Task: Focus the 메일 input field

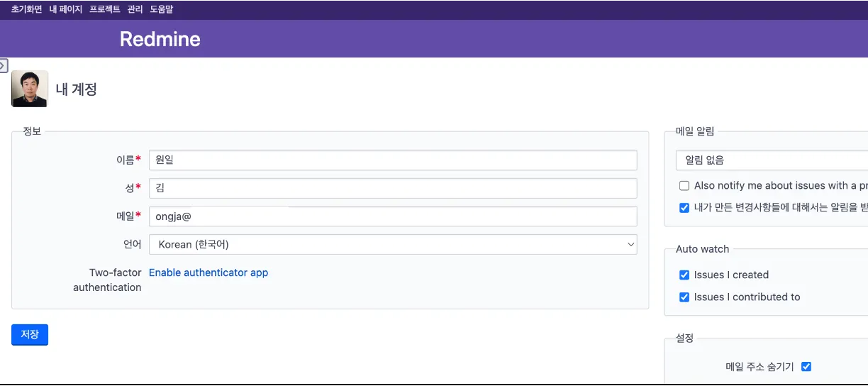Action: 393,216
